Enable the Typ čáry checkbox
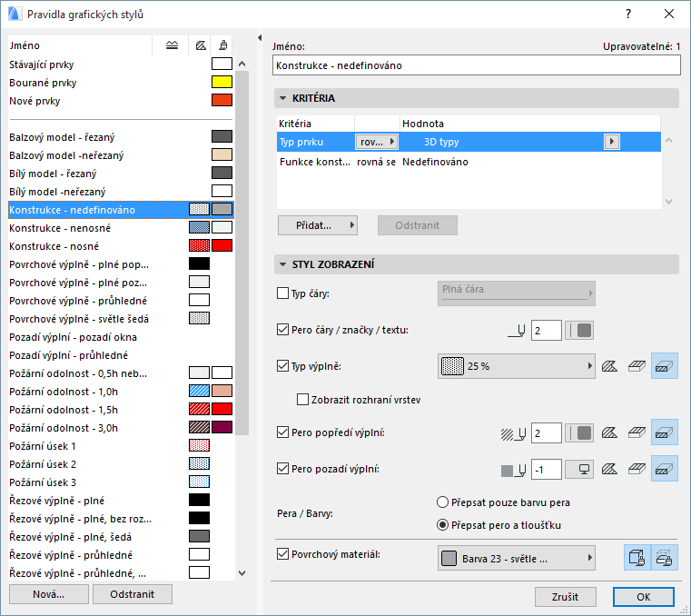This screenshot has width=691, height=616. (x=282, y=293)
